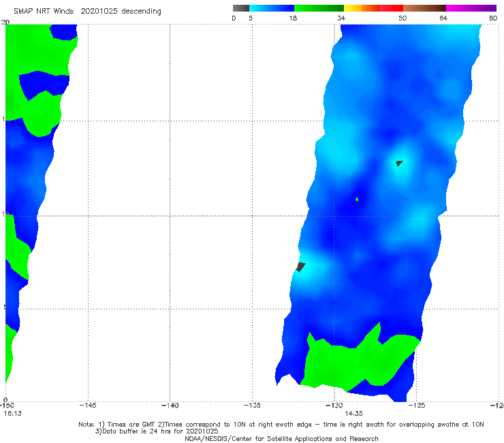Click the color bar label '34'

pyautogui.click(x=341, y=18)
